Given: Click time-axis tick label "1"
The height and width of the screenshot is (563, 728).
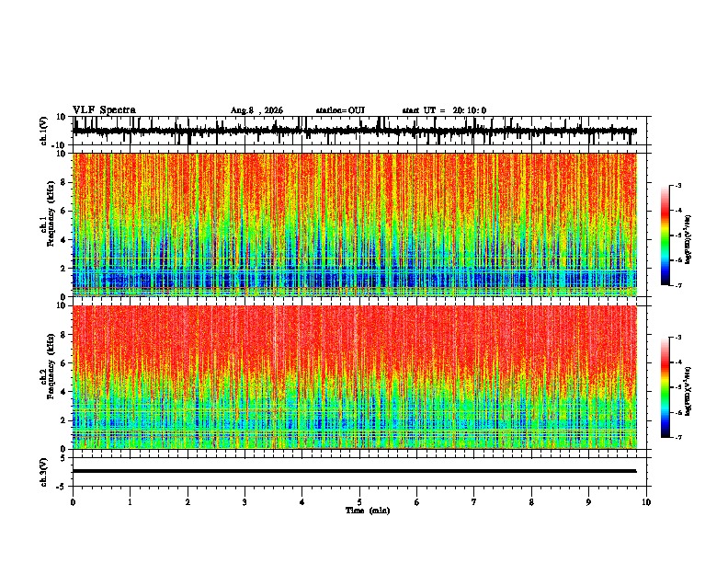Looking at the screenshot, I should [131, 502].
